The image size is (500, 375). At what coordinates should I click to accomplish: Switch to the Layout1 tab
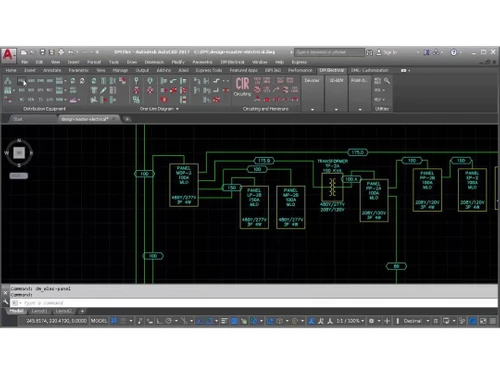point(39,311)
